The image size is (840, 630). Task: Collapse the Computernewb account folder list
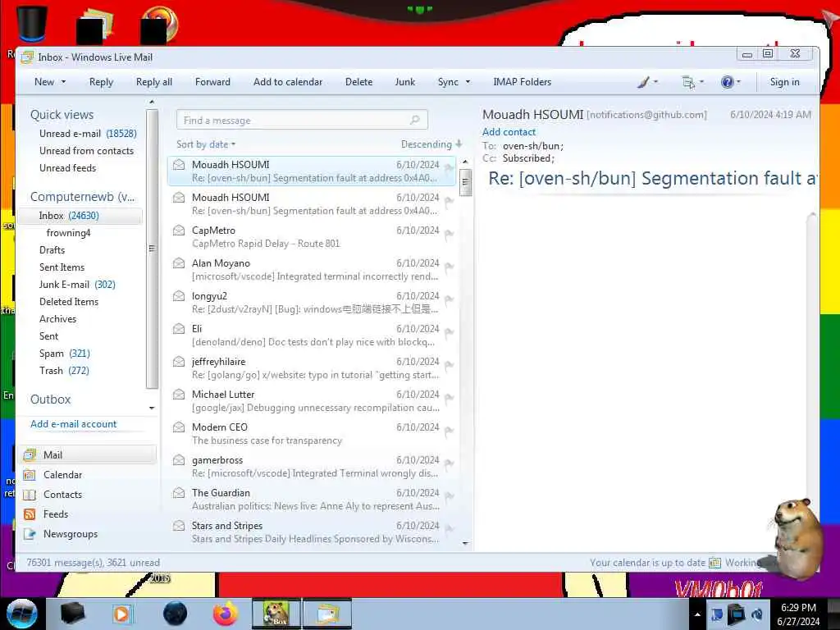click(83, 197)
